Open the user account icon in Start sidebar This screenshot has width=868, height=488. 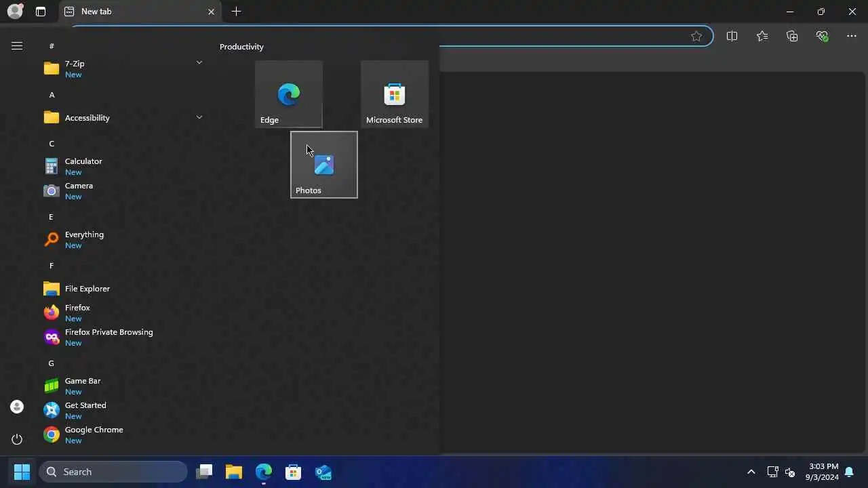coord(17,407)
